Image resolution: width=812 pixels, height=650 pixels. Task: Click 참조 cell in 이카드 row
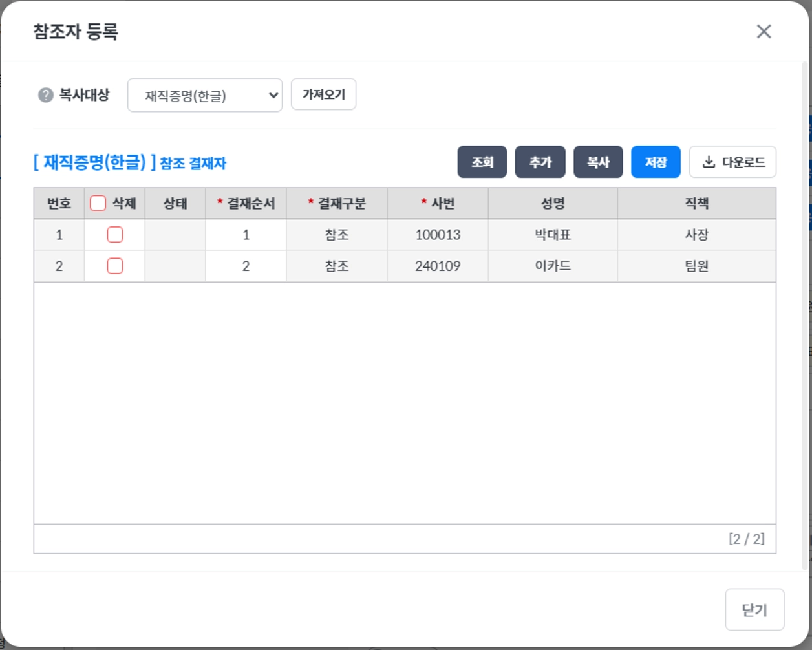pyautogui.click(x=337, y=266)
